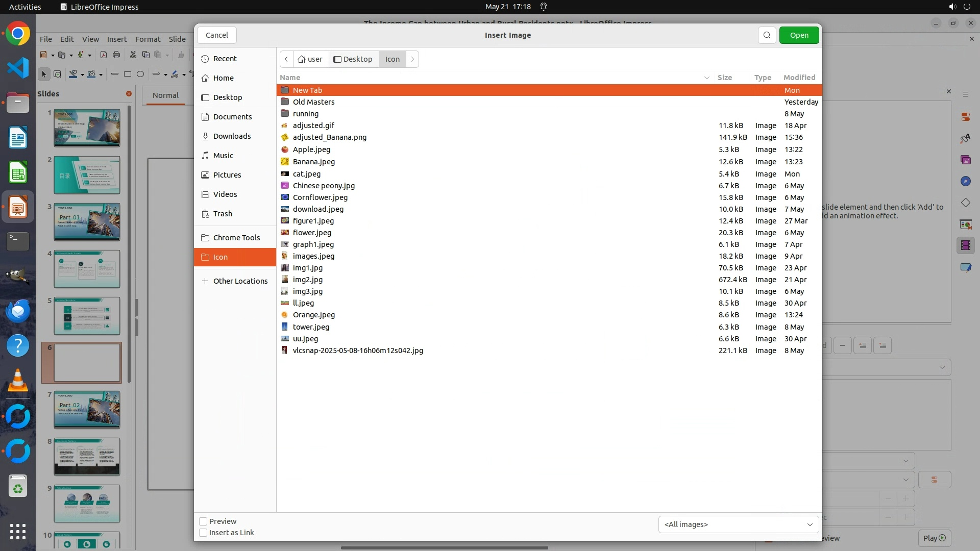
Task: Enable the Preview checkbox
Action: tap(203, 521)
